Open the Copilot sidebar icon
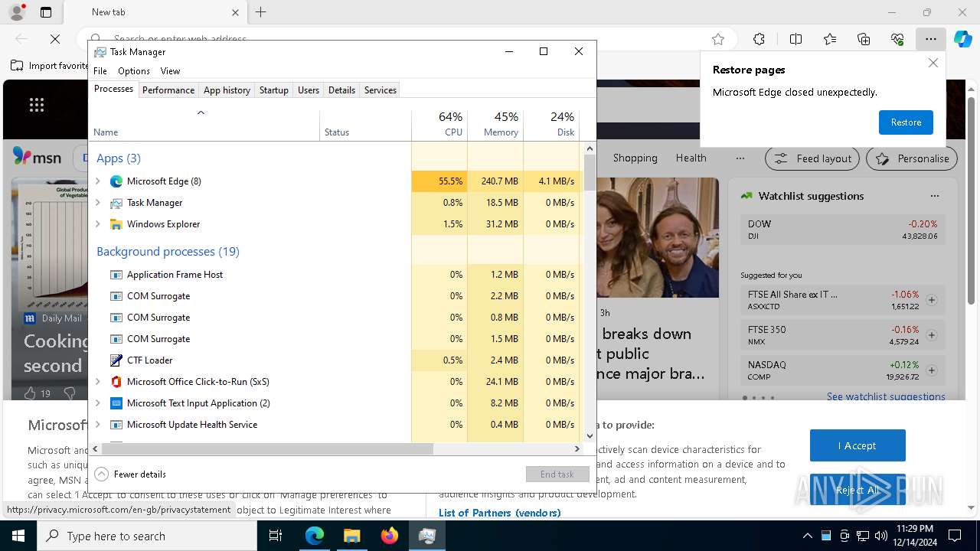This screenshot has height=551, width=980. click(x=962, y=39)
